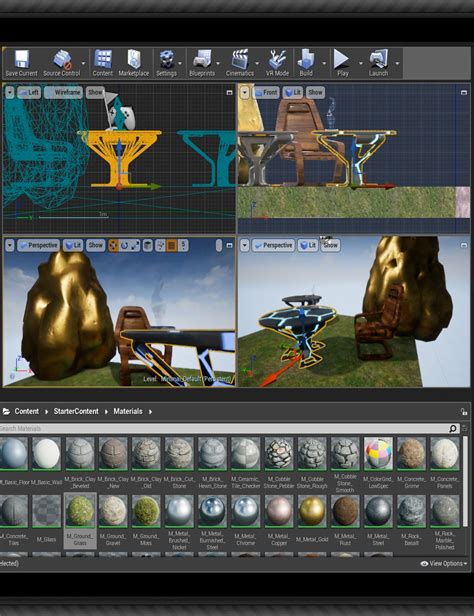The image size is (474, 616).
Task: Click Perspective in bottom-left viewport
Action: [x=38, y=245]
